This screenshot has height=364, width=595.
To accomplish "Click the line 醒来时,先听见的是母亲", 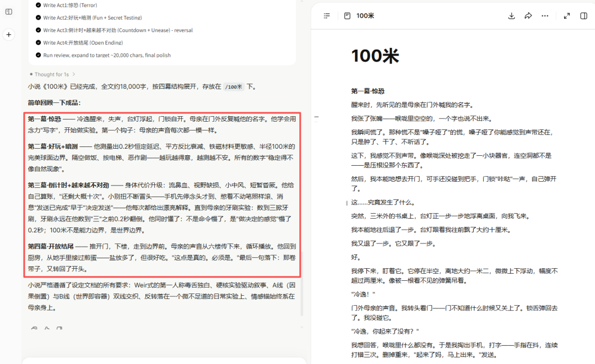I will pos(413,105).
